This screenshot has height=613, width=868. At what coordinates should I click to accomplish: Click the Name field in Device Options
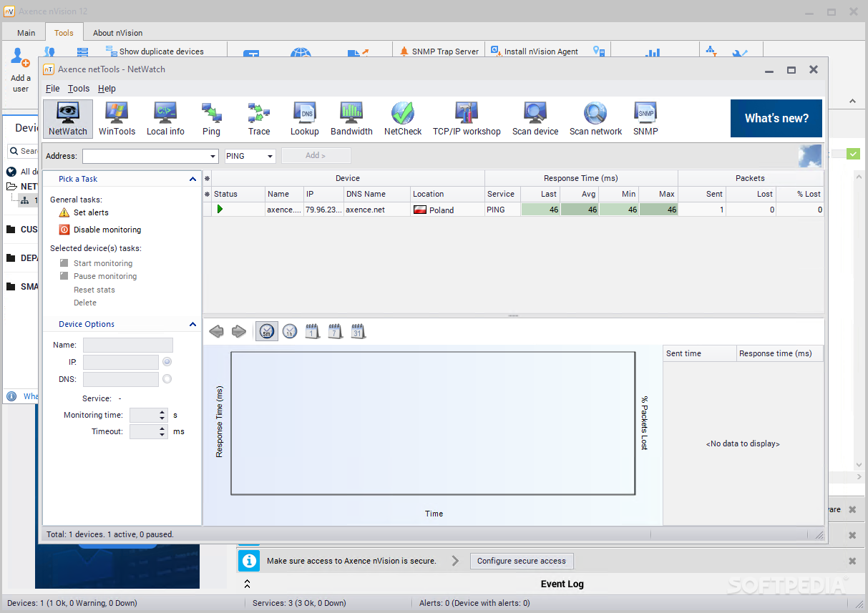pyautogui.click(x=128, y=345)
